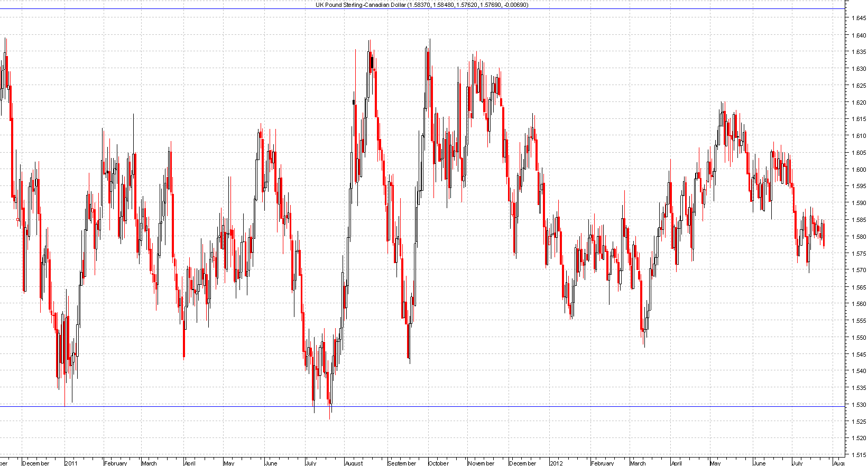Click the 1.530 price label on the axis
868x466 pixels.
point(858,405)
